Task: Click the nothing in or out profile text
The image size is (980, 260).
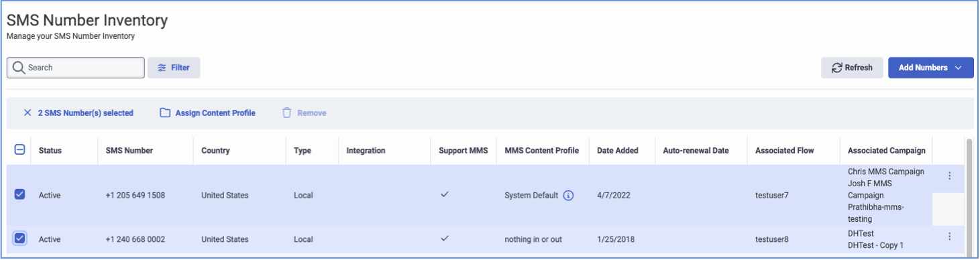Action: [x=533, y=239]
